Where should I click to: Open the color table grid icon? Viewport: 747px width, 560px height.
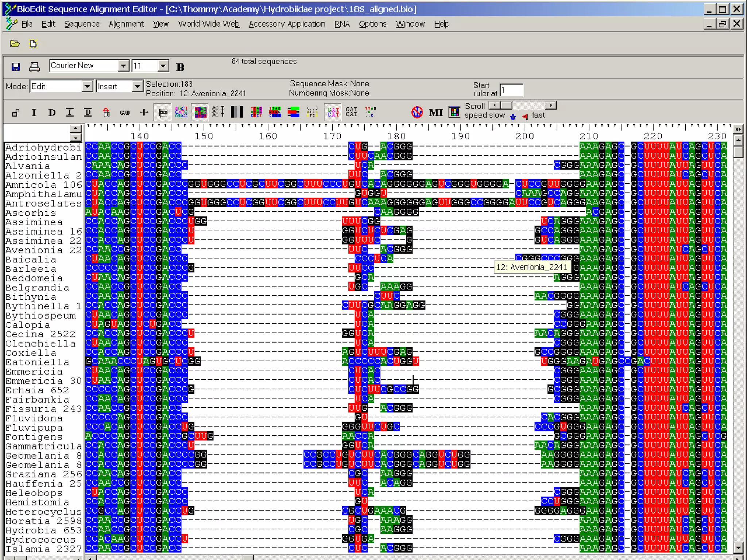click(x=454, y=112)
